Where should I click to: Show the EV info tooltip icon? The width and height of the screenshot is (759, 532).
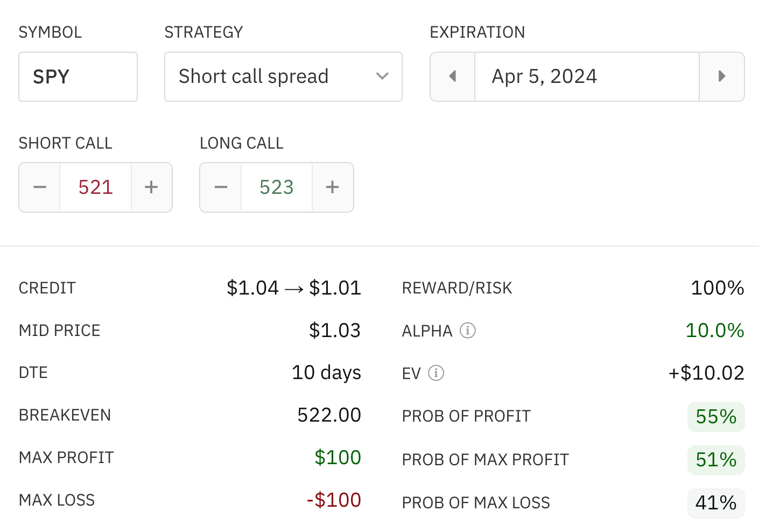436,373
